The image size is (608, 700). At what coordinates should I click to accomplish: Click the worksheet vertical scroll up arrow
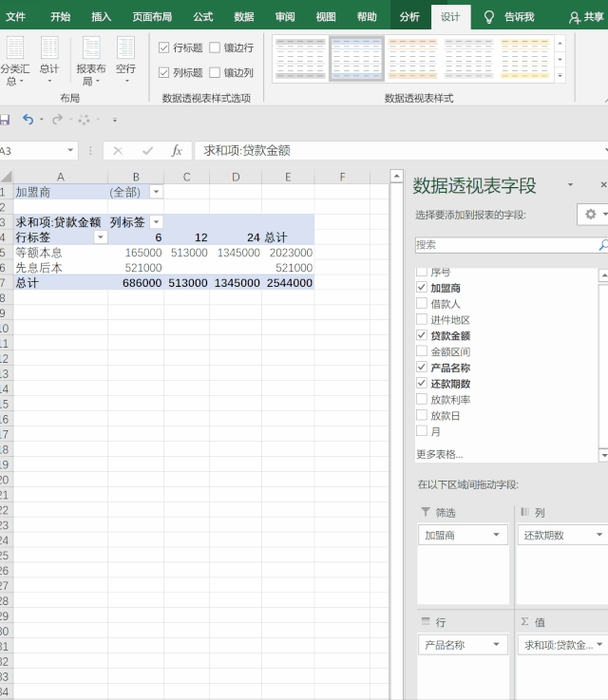pyautogui.click(x=396, y=177)
